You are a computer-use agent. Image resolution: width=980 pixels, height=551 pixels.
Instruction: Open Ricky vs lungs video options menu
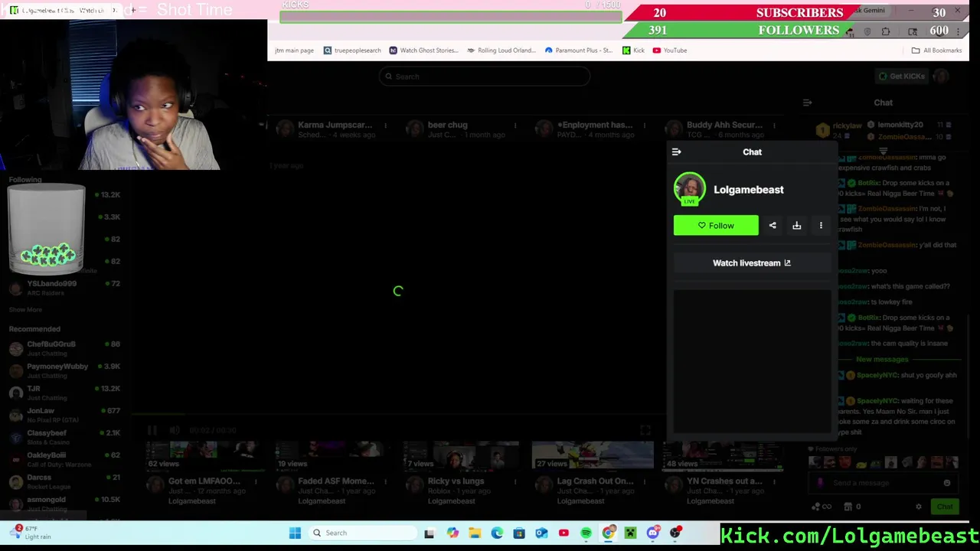(x=514, y=481)
